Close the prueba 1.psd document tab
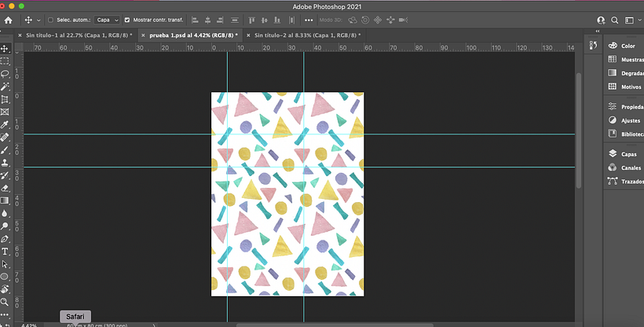 [x=143, y=35]
